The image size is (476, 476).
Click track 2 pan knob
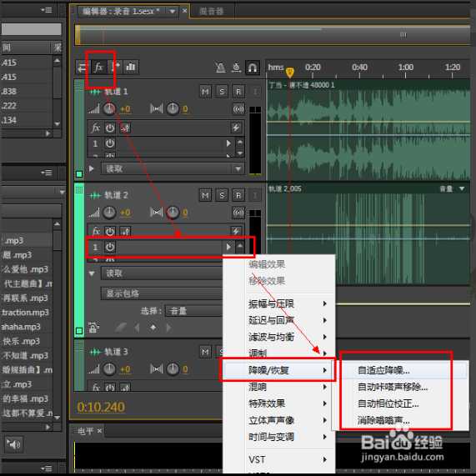pos(173,213)
